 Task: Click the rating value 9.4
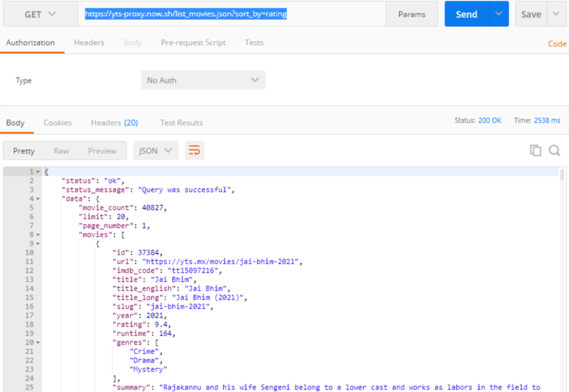161,325
